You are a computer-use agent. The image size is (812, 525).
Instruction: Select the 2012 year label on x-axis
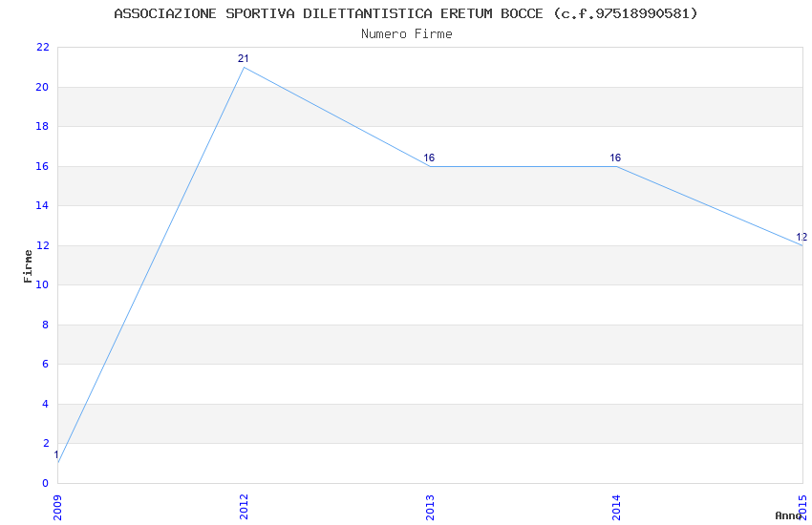tap(244, 503)
